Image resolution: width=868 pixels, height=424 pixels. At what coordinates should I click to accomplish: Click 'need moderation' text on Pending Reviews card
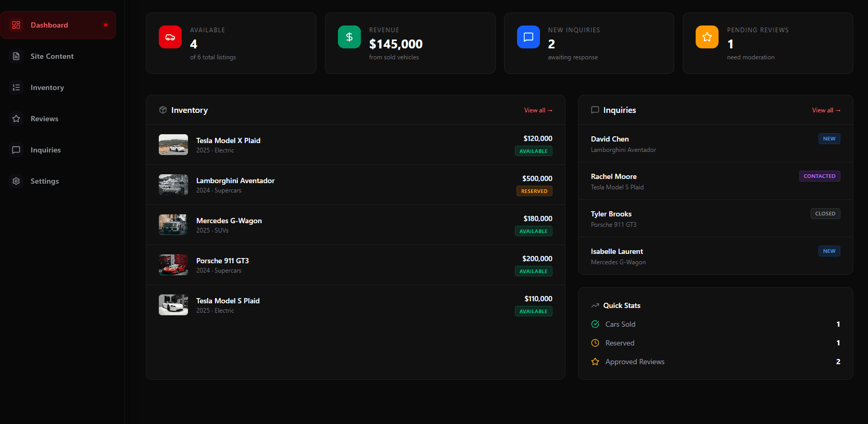pyautogui.click(x=751, y=57)
